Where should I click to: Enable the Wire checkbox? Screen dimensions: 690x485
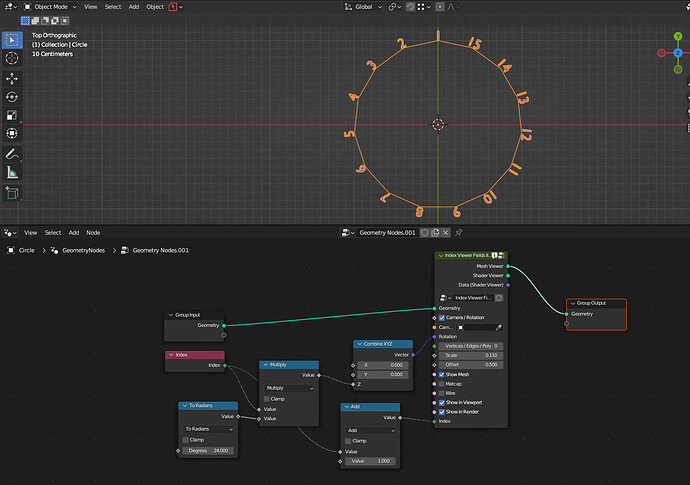(x=442, y=393)
